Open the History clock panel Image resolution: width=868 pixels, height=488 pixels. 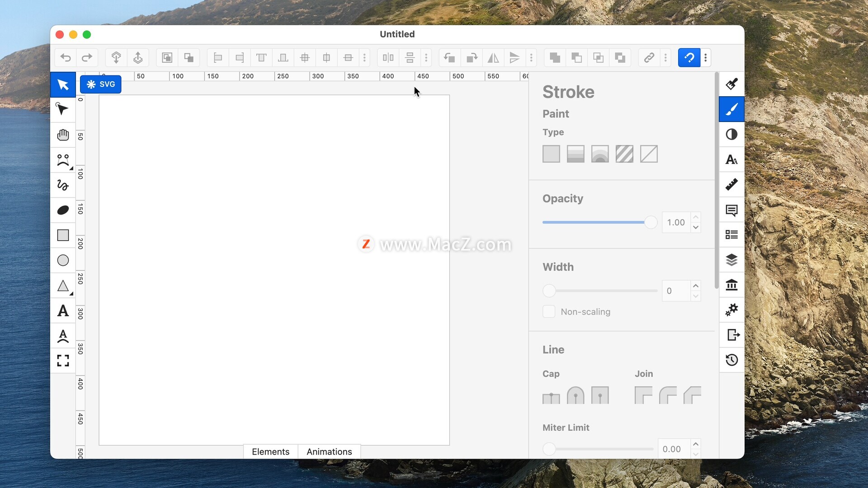[731, 360]
